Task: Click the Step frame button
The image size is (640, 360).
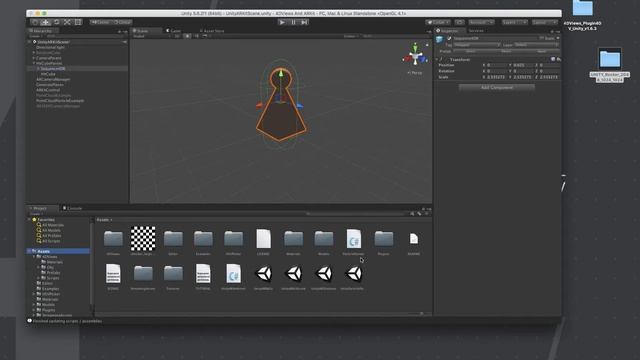Action: pyautogui.click(x=304, y=22)
